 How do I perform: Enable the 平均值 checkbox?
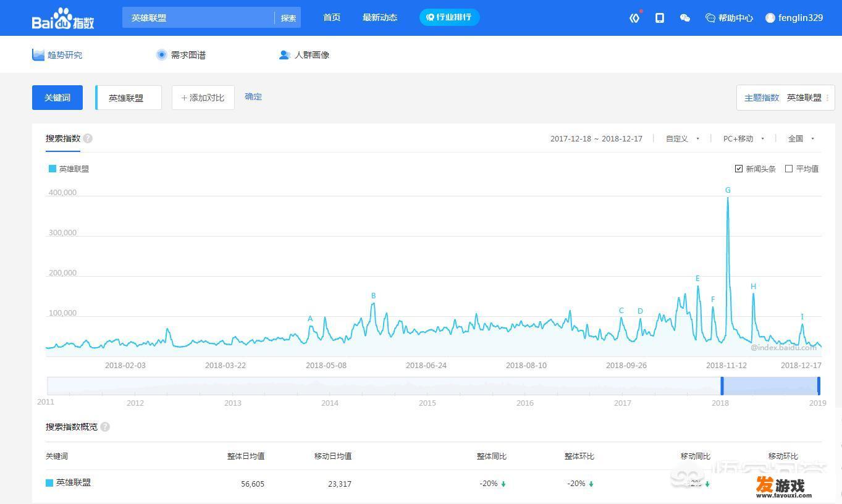789,169
